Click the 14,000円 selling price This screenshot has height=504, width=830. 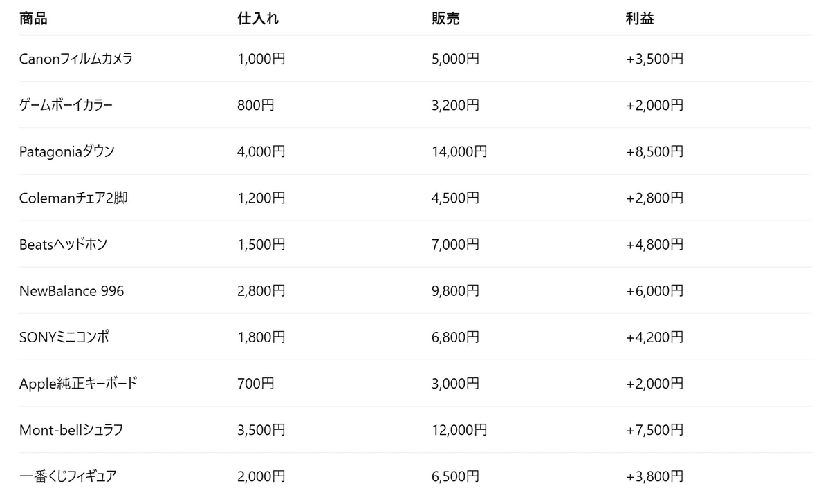[x=459, y=151]
